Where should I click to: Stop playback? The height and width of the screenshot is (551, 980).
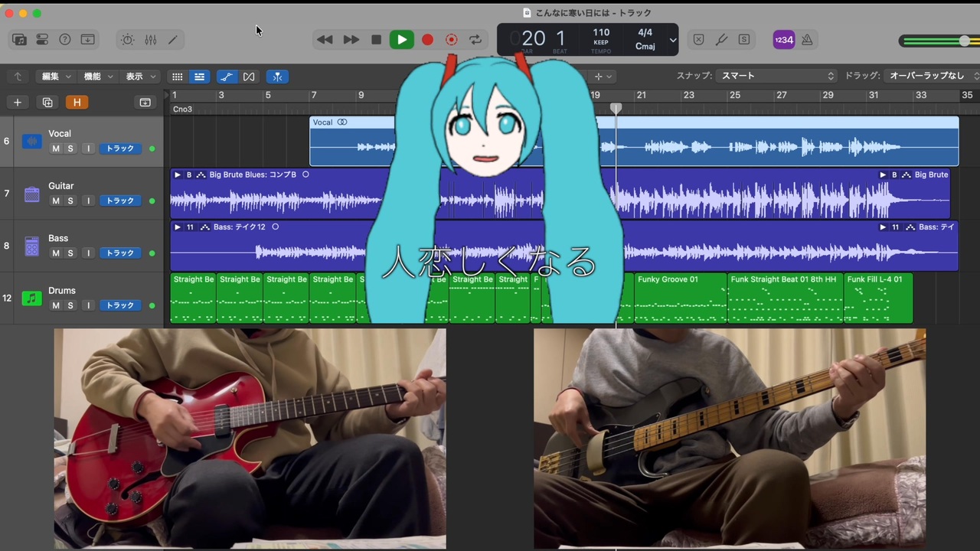[x=376, y=40]
